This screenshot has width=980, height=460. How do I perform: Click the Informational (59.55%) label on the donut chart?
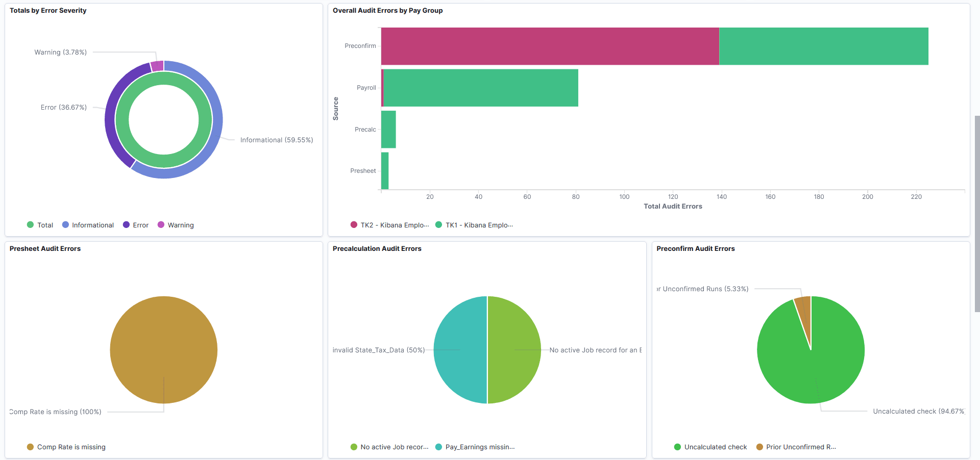tap(276, 140)
